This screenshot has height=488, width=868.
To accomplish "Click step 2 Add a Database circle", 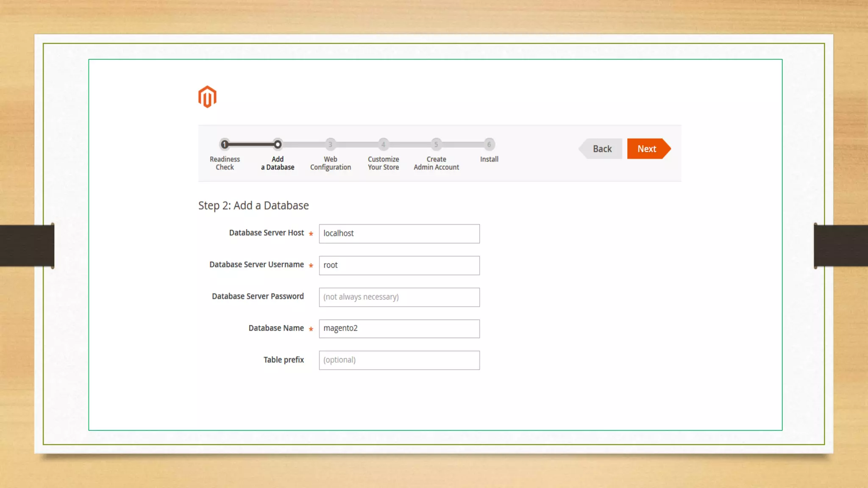I will [278, 144].
